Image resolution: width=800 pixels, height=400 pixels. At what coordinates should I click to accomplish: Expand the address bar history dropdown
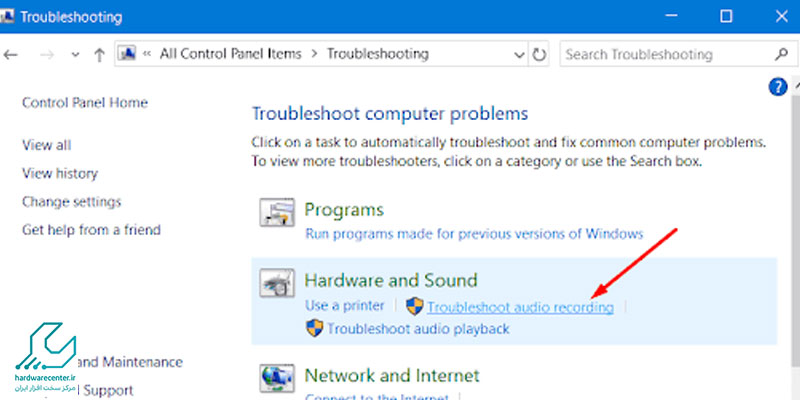point(519,55)
